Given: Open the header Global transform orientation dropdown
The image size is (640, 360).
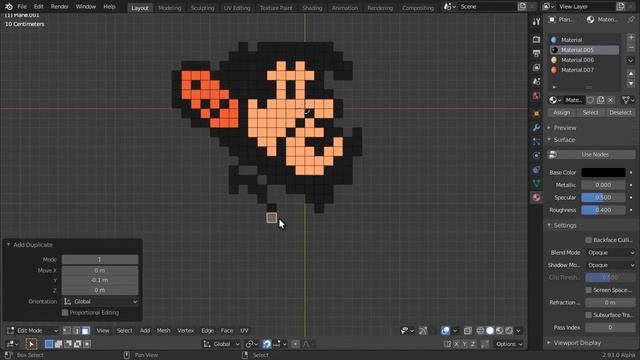Looking at the screenshot, I should (x=222, y=344).
